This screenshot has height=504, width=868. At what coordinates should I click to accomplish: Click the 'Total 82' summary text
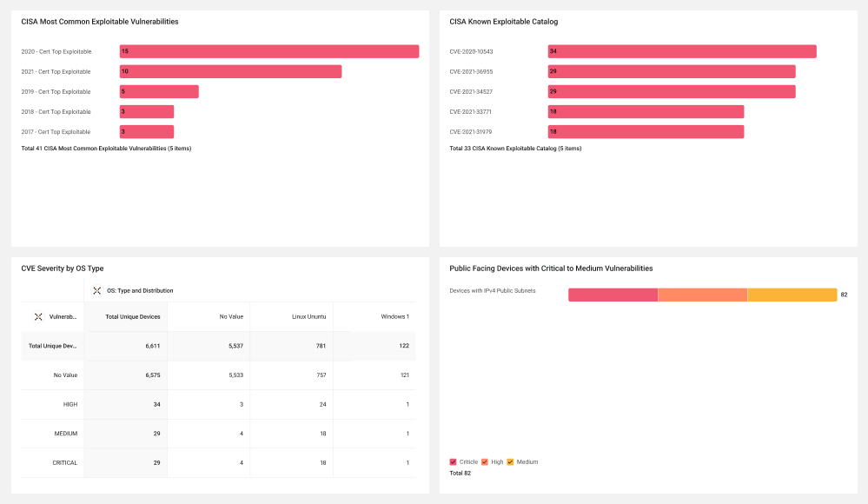point(460,474)
